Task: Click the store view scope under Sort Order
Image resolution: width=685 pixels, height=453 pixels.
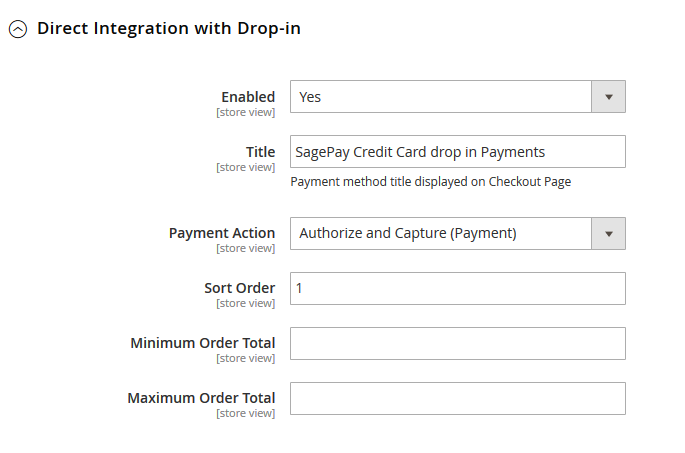Action: pyautogui.click(x=245, y=303)
